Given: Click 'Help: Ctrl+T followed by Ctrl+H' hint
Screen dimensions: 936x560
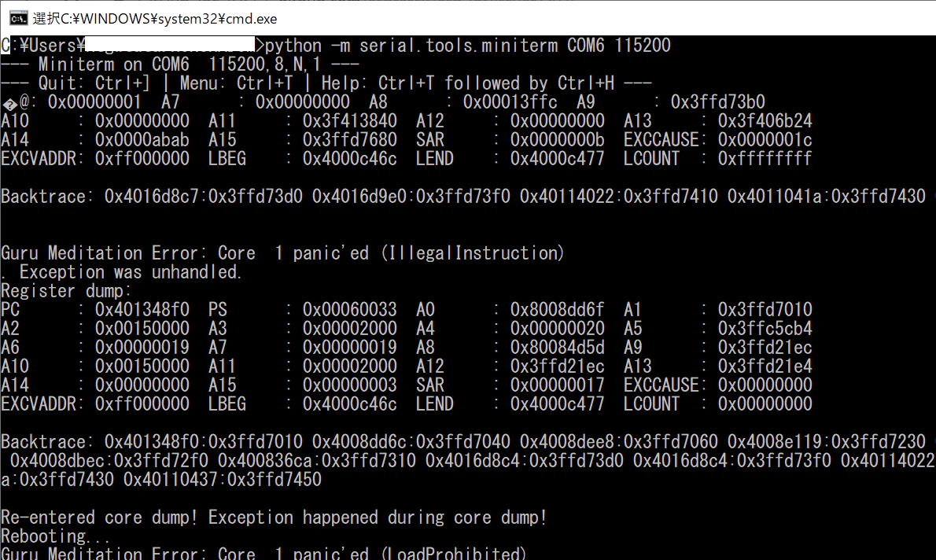Looking at the screenshot, I should pos(467,83).
